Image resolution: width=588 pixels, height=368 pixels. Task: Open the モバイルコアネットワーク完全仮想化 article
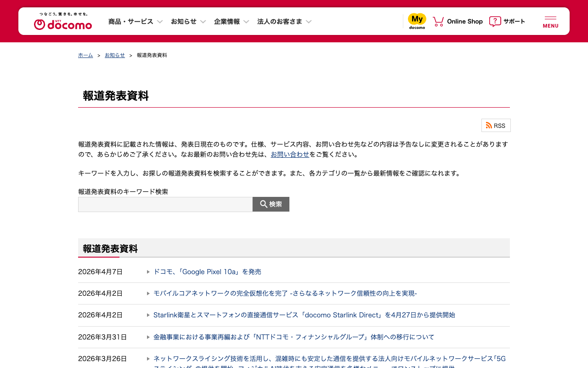click(285, 293)
